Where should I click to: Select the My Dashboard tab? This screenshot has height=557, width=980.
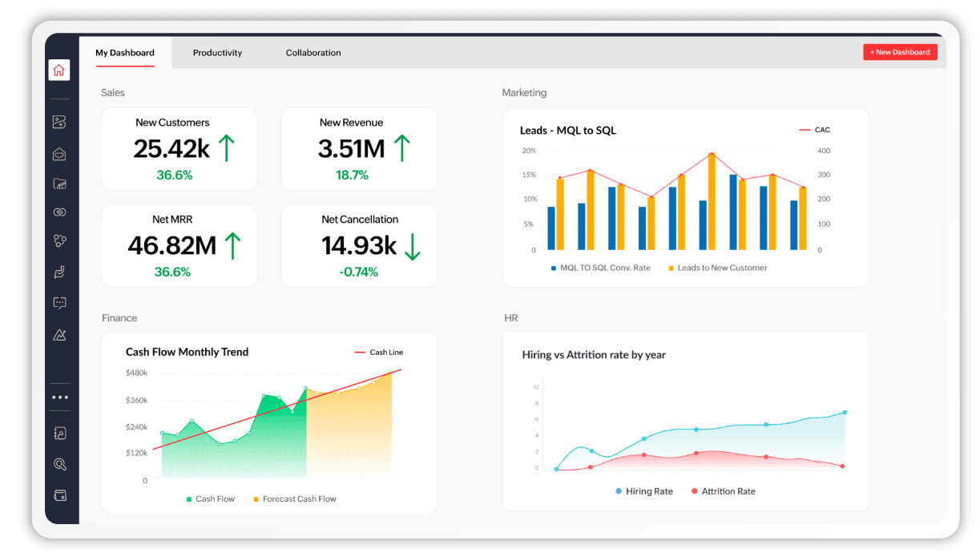tap(125, 53)
